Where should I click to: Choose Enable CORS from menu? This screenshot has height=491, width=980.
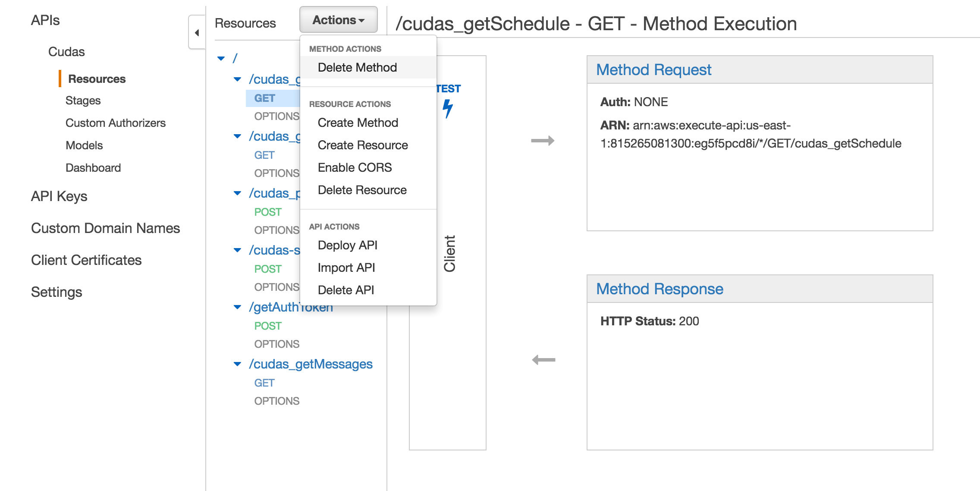pos(355,167)
